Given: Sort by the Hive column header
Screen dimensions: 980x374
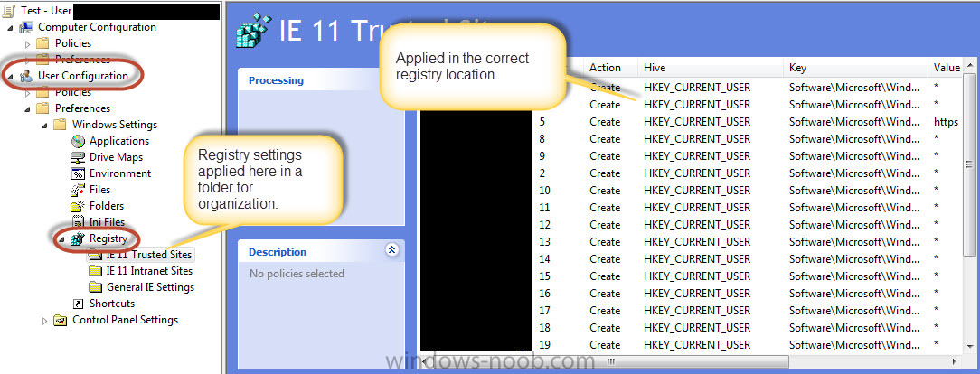Looking at the screenshot, I should [x=711, y=68].
